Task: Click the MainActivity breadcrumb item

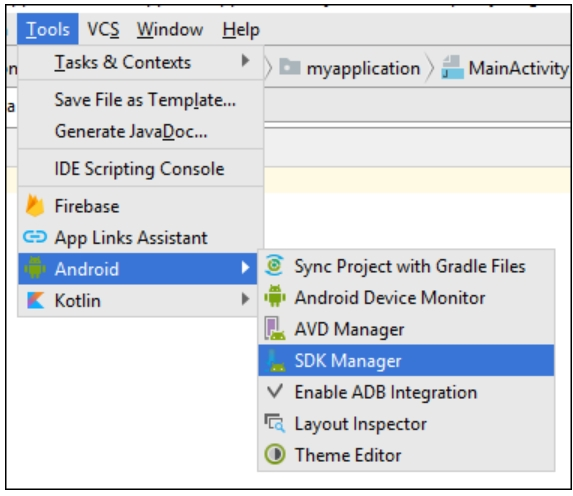Action: pyautogui.click(x=505, y=68)
